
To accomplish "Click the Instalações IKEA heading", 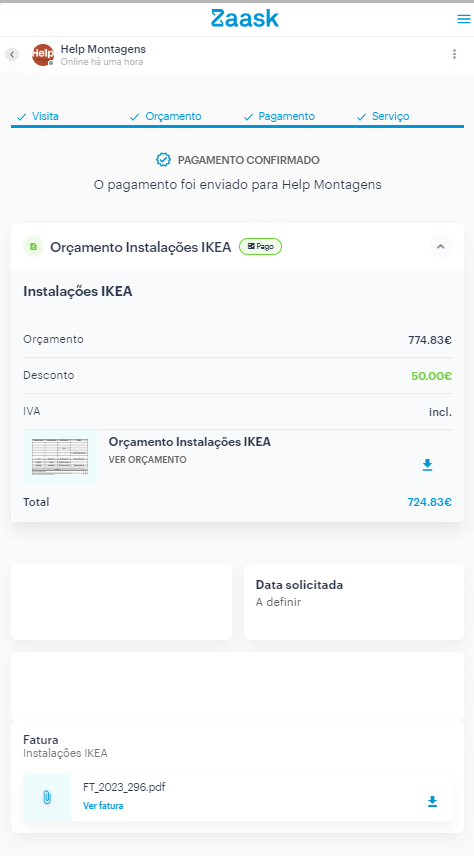I will click(78, 292).
